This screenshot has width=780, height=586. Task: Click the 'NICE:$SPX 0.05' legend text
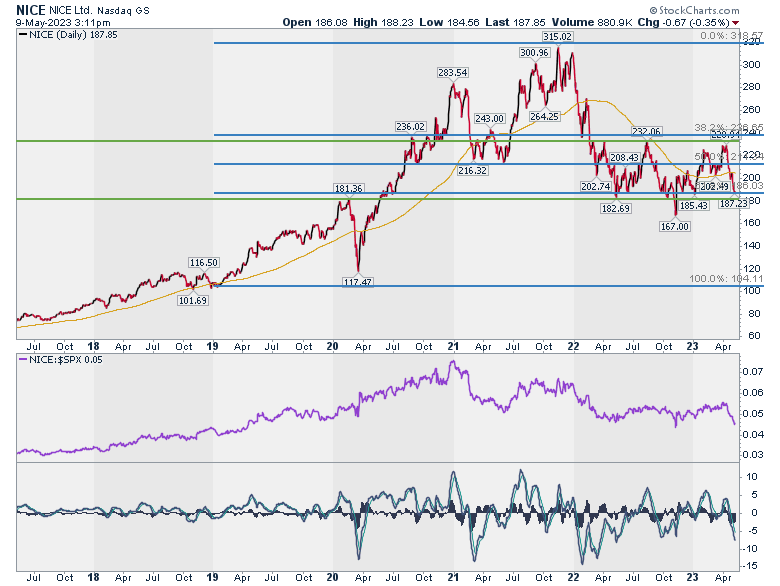pyautogui.click(x=66, y=360)
